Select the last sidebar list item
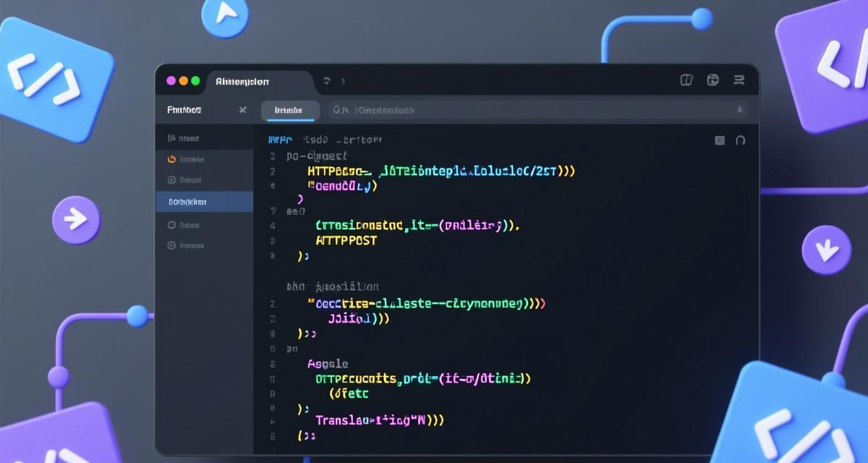Viewport: 868px width, 463px height. click(204, 245)
